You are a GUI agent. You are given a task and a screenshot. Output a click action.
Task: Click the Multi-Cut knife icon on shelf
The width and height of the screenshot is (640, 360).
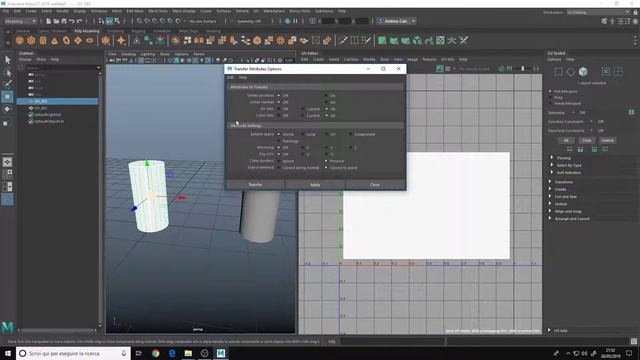click(x=343, y=40)
